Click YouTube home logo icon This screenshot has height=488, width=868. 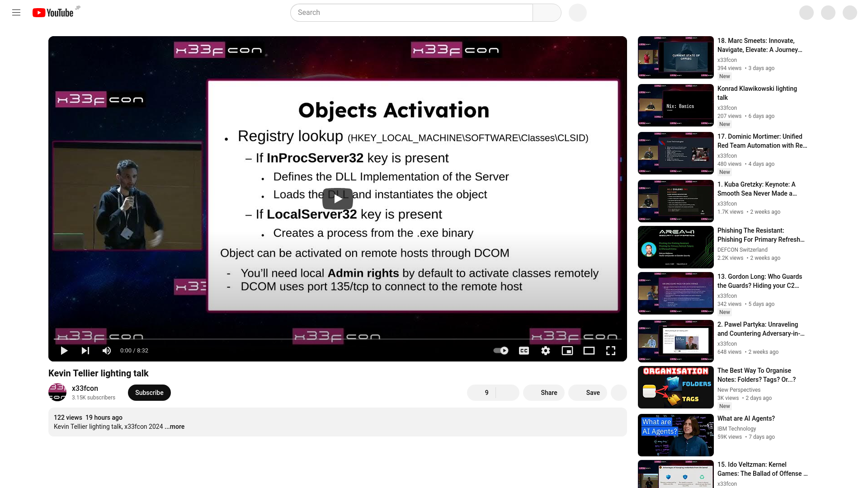pyautogui.click(x=54, y=12)
